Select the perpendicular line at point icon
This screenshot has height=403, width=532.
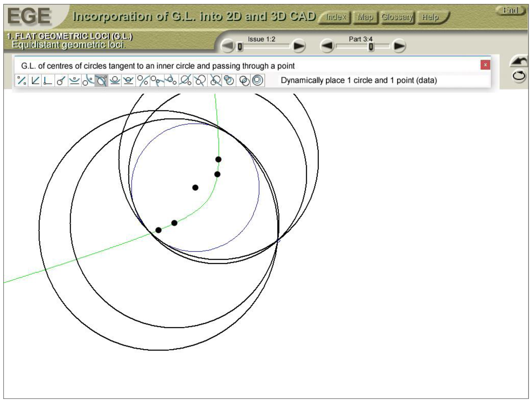tap(48, 80)
